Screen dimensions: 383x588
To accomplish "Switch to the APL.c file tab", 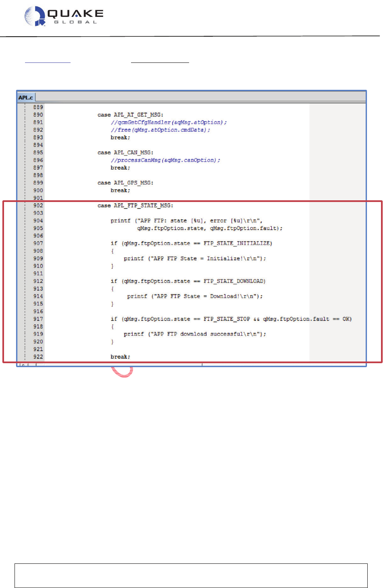I will point(26,97).
